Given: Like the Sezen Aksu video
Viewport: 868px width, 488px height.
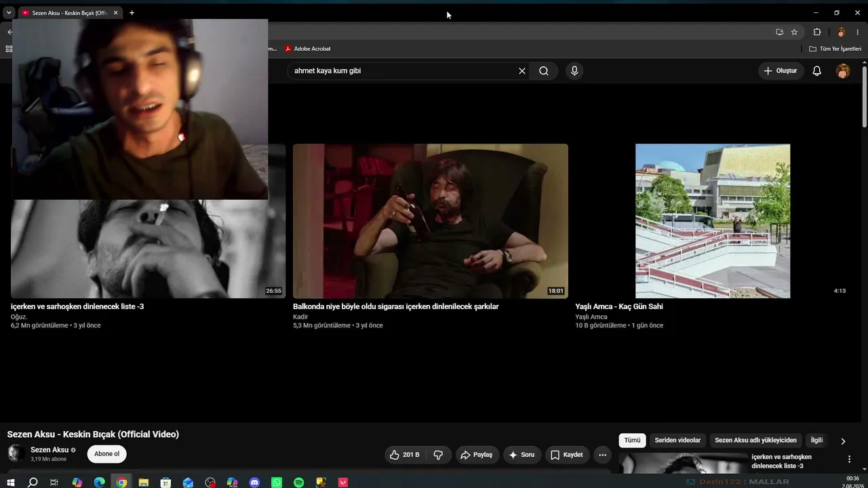Looking at the screenshot, I should click(x=405, y=455).
